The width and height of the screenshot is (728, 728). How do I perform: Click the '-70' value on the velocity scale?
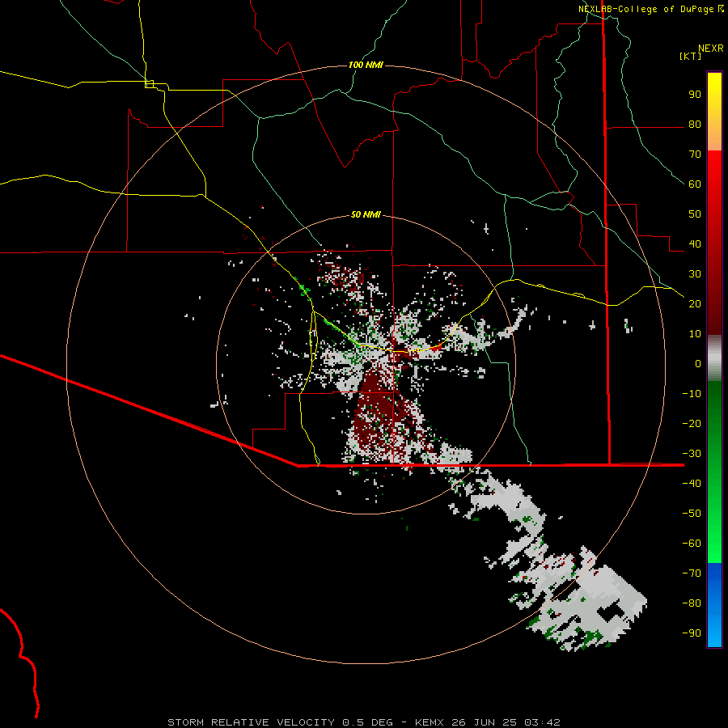click(692, 573)
